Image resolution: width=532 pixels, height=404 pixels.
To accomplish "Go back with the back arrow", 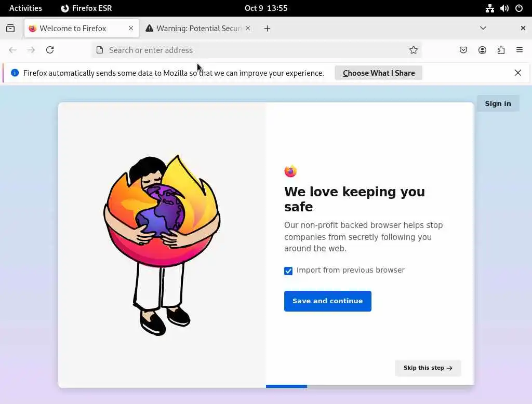I will pyautogui.click(x=12, y=50).
